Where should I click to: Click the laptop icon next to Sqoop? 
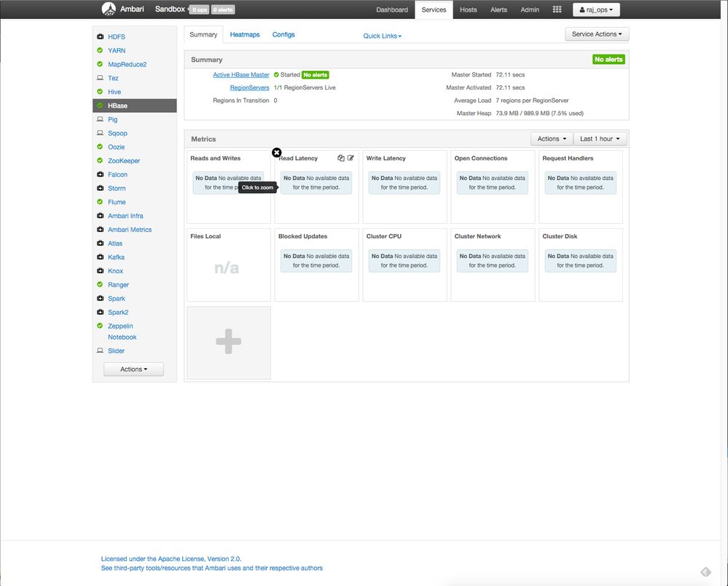100,133
